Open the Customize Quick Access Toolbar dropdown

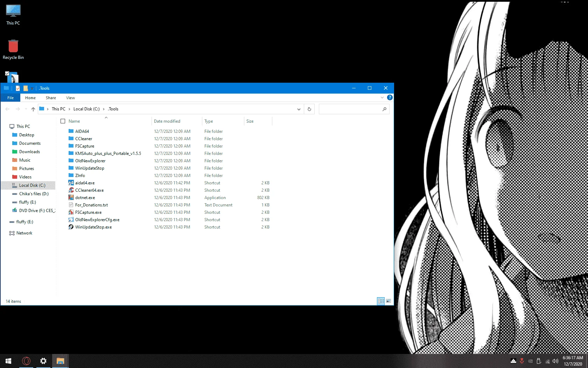point(32,89)
